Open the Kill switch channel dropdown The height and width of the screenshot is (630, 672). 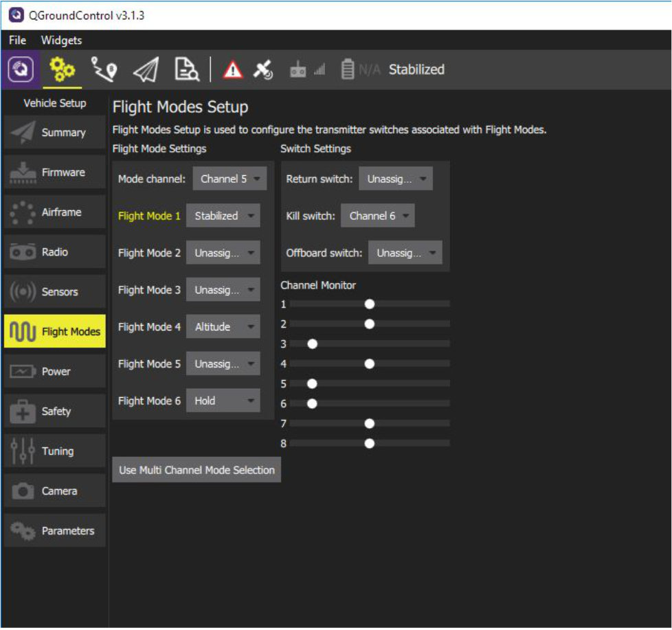[378, 216]
